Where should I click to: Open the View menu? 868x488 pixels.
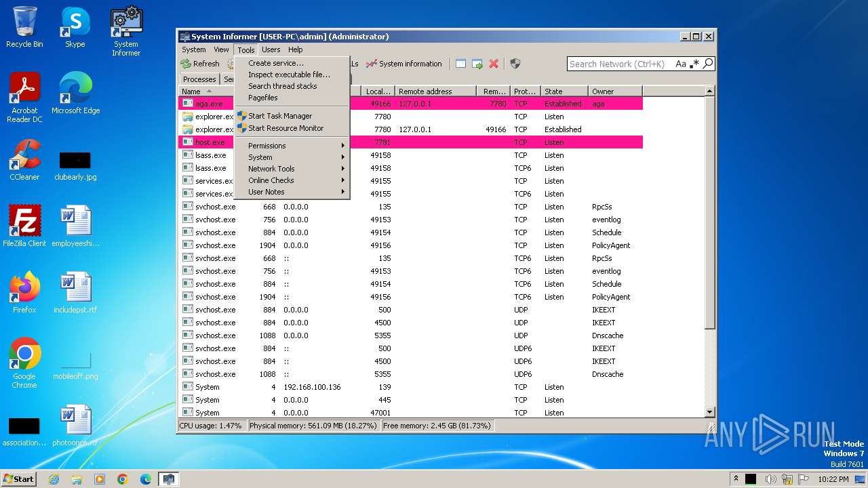coord(222,49)
